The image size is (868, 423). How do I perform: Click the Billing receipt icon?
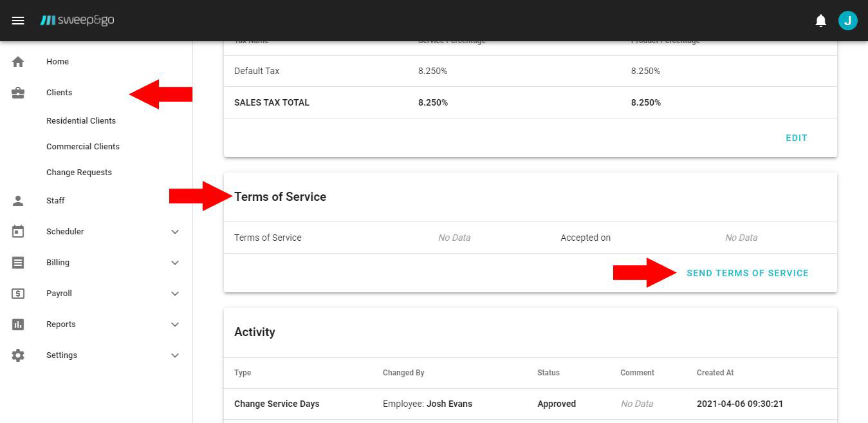18,263
